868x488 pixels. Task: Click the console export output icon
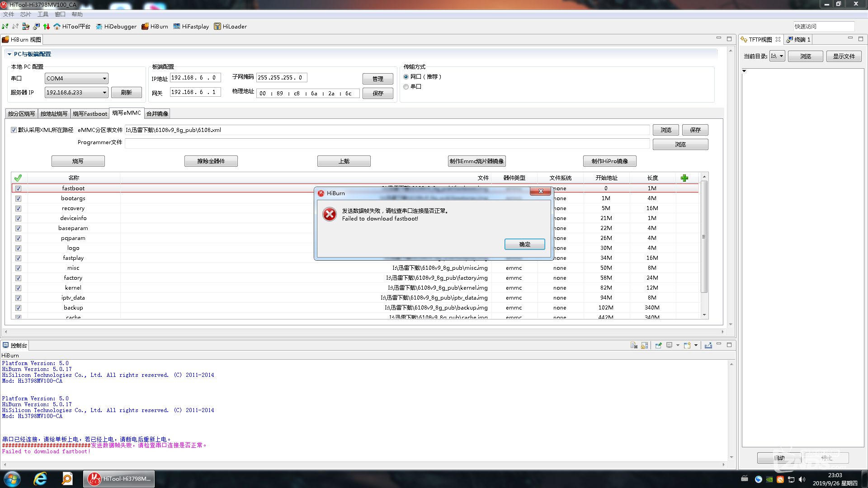pos(708,345)
